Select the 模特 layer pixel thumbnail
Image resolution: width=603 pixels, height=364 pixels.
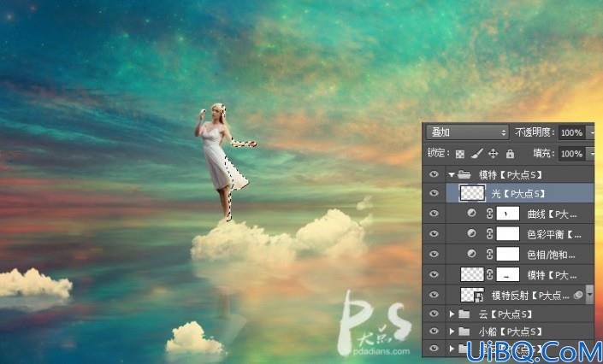[x=472, y=274]
